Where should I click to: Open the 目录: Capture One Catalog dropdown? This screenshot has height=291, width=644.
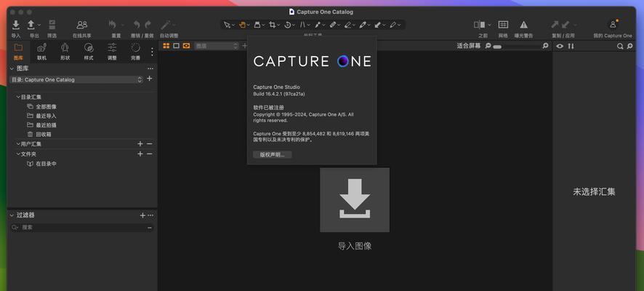[x=76, y=80]
